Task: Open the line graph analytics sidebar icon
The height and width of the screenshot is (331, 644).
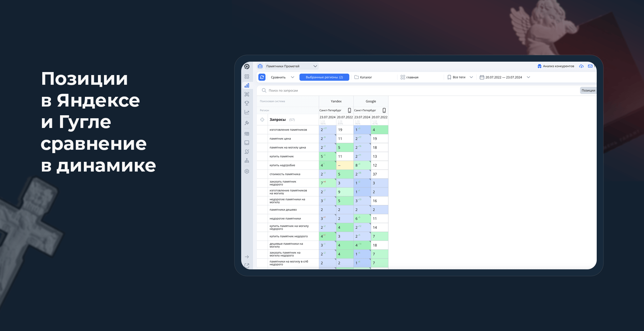Action: (x=247, y=112)
